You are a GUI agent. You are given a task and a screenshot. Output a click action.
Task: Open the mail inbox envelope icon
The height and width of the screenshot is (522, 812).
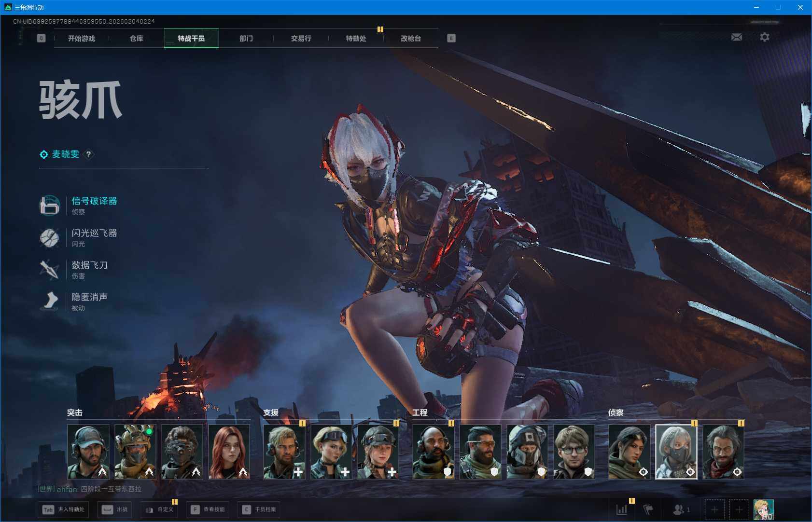tap(737, 37)
